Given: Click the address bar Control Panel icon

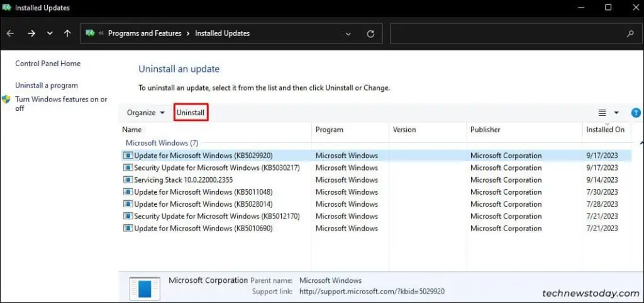Looking at the screenshot, I should pyautogui.click(x=91, y=33).
